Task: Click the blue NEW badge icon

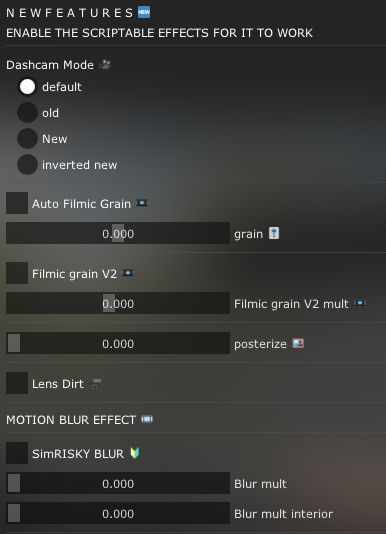Action: tap(144, 12)
